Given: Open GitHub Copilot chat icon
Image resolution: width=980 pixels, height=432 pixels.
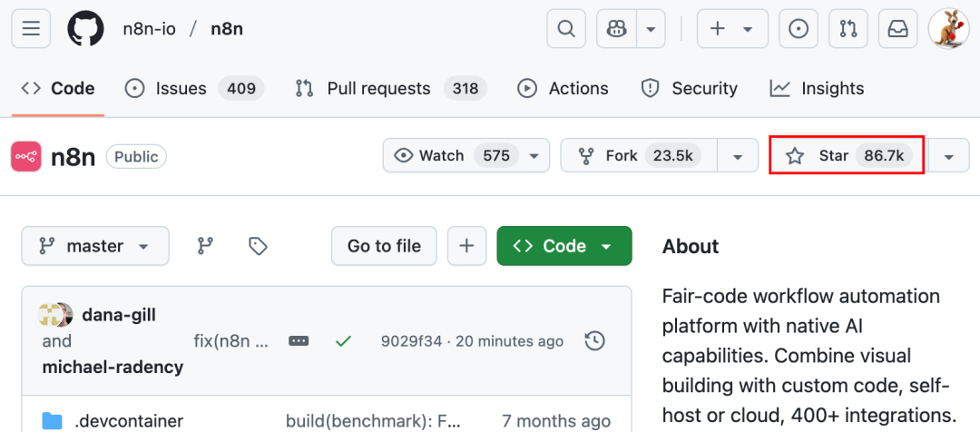Looking at the screenshot, I should click(617, 29).
